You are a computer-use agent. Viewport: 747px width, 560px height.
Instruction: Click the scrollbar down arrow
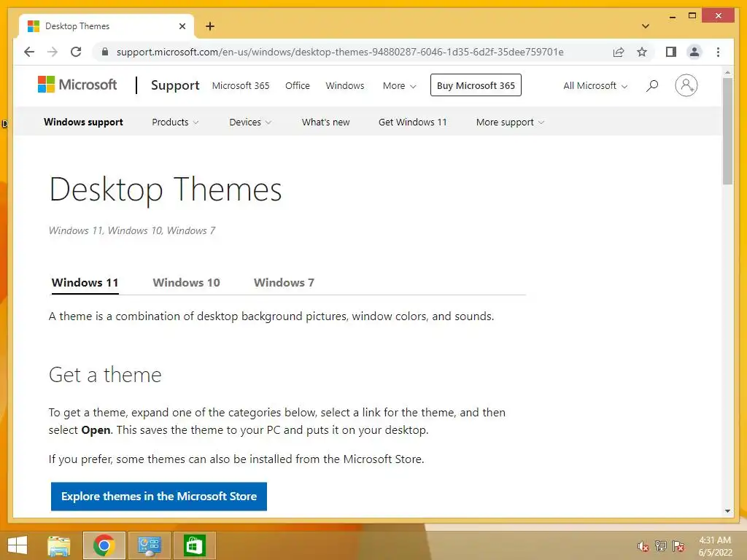727,511
